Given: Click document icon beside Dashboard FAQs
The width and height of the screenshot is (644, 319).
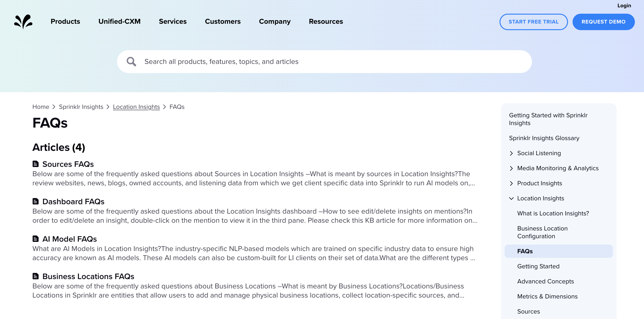Looking at the screenshot, I should click(36, 201).
